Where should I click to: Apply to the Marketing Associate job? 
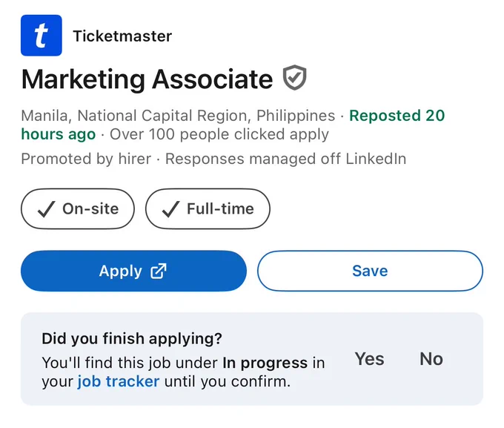(x=133, y=271)
